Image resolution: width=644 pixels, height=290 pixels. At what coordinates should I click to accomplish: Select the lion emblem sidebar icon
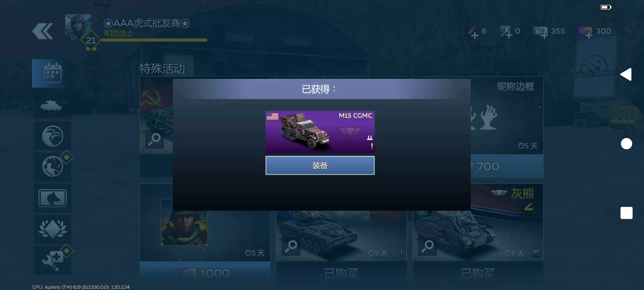click(52, 166)
